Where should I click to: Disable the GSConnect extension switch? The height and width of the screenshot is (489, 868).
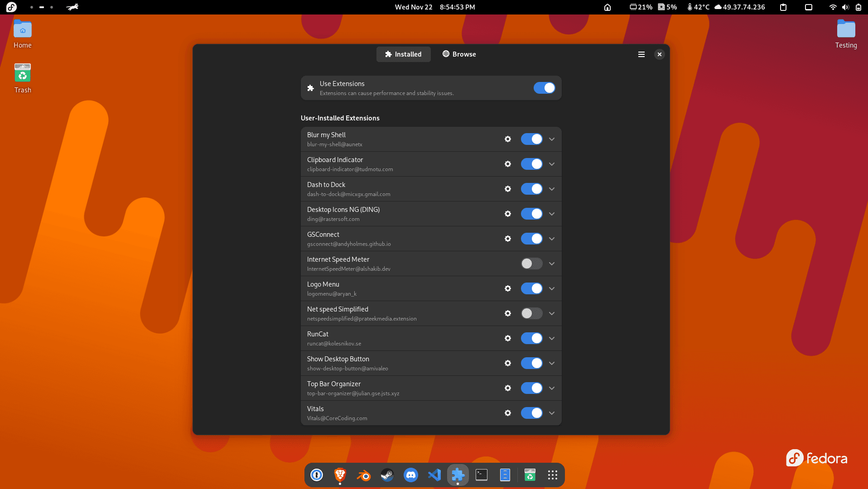[x=531, y=239]
